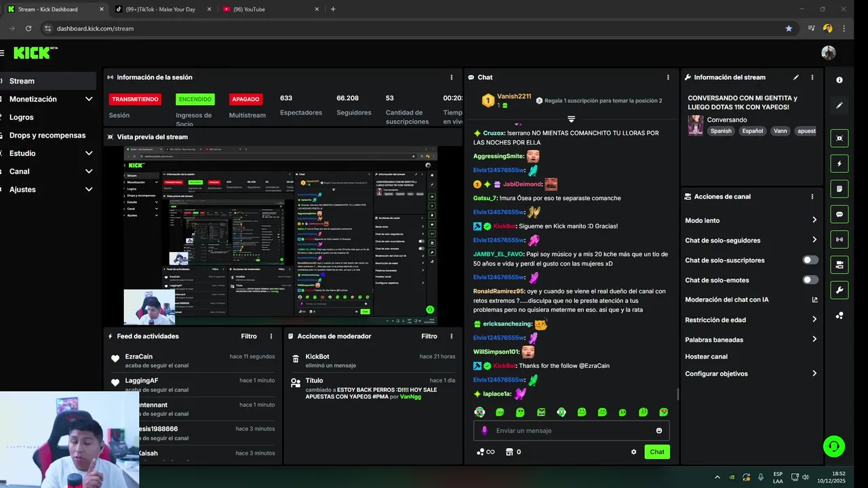Toggle the chat bubble widget icon in right sidebar
Screen dimensions: 868x488
point(840,214)
